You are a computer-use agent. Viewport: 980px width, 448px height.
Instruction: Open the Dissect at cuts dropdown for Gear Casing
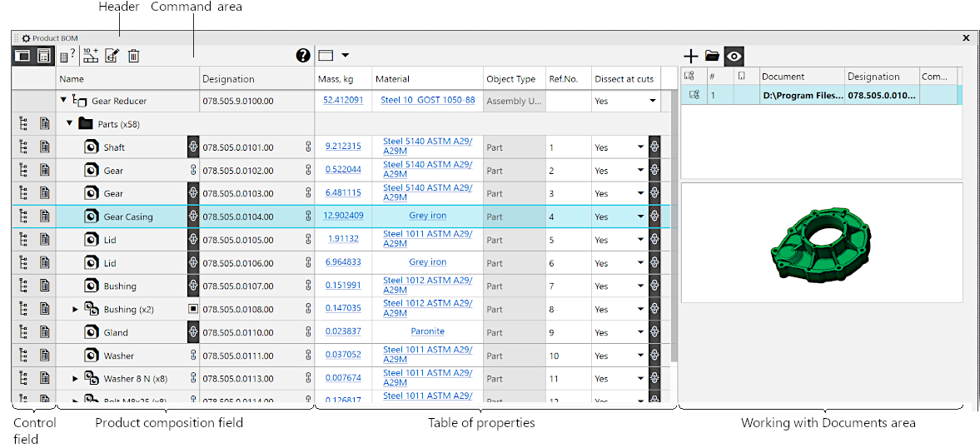coord(640,217)
